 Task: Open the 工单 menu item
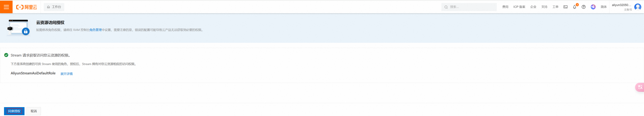555,7
